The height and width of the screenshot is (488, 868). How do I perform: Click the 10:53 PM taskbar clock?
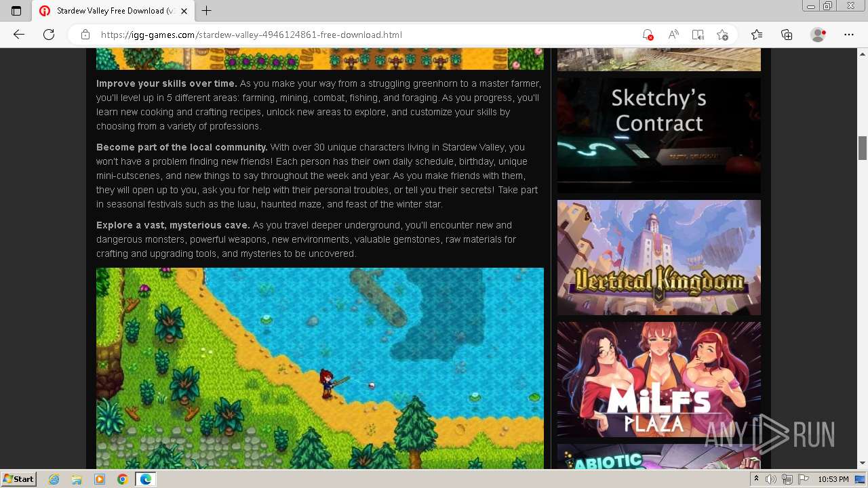click(833, 479)
